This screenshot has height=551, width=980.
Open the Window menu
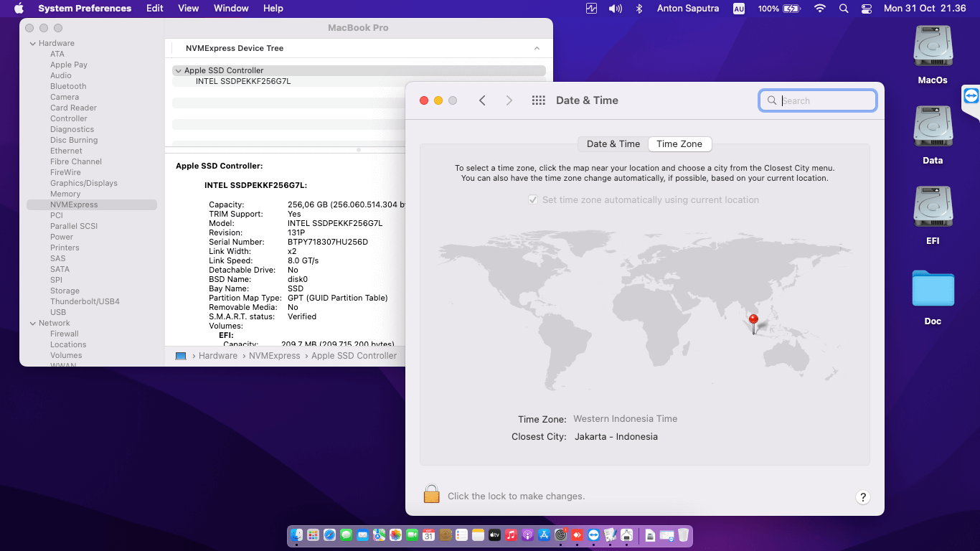[x=231, y=9]
